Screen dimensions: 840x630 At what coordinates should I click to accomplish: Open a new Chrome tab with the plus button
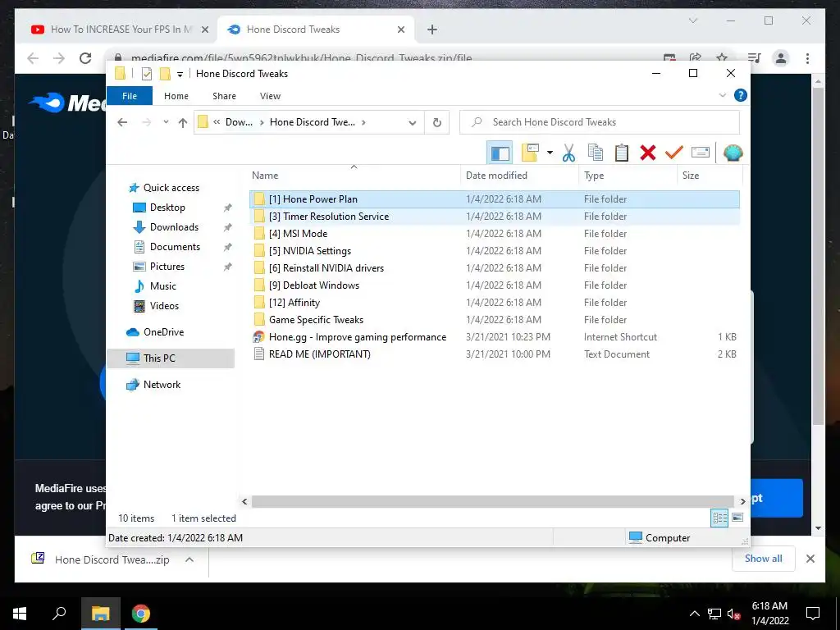click(431, 30)
